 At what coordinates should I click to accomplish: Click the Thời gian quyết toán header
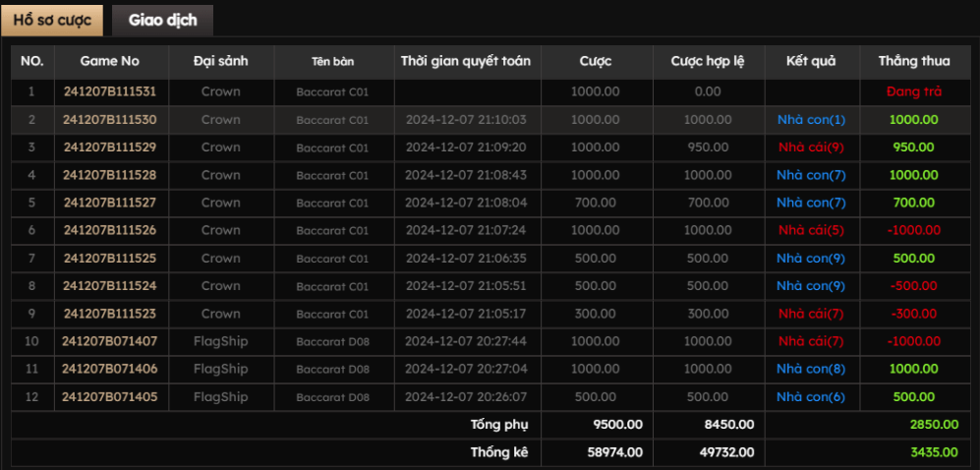coord(466,61)
